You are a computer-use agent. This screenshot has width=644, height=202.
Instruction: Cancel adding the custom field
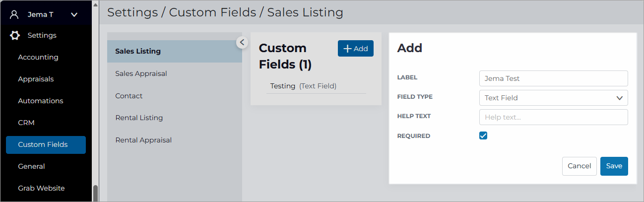(580, 166)
